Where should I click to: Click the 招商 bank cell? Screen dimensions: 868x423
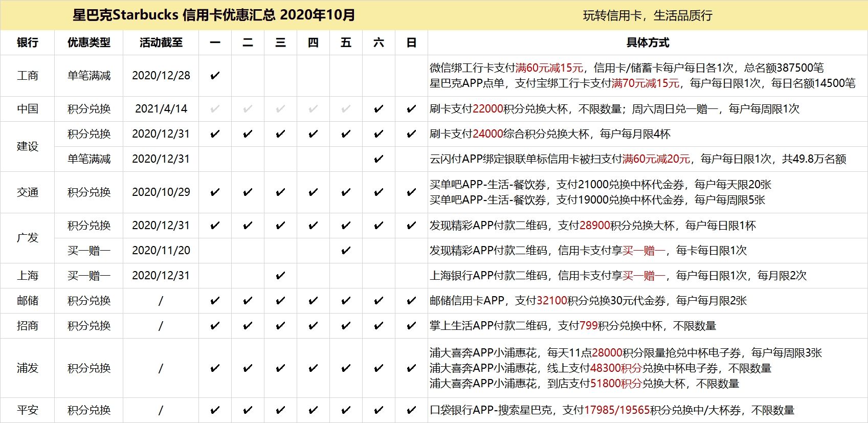tap(28, 326)
